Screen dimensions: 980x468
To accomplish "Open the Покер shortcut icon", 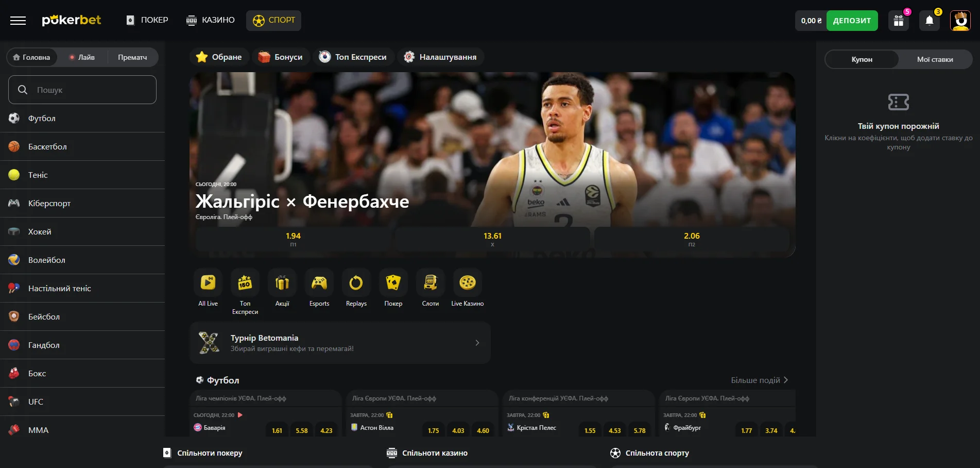I will pyautogui.click(x=393, y=282).
